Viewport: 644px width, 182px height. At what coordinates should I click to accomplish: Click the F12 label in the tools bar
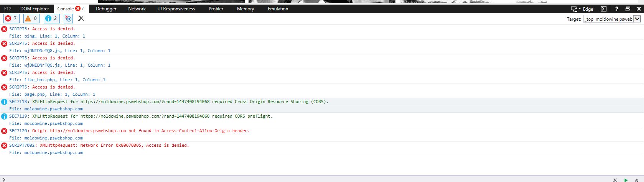(8, 9)
